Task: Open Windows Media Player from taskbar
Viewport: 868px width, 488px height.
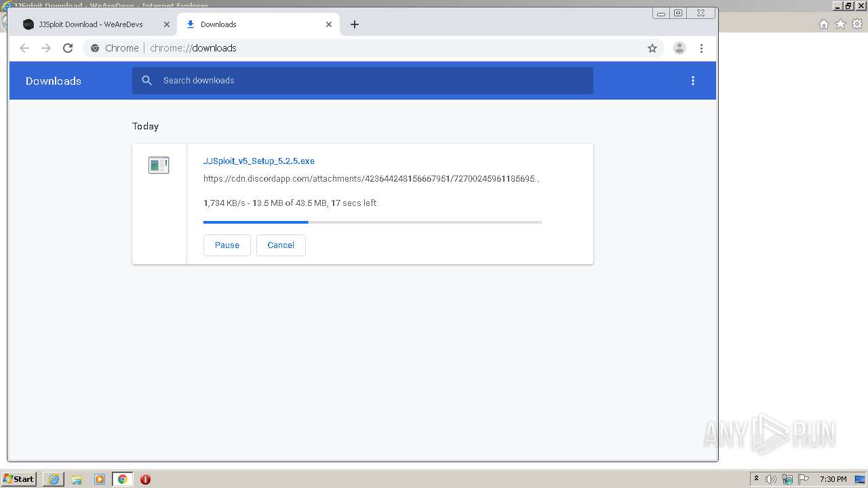Action: [x=100, y=479]
